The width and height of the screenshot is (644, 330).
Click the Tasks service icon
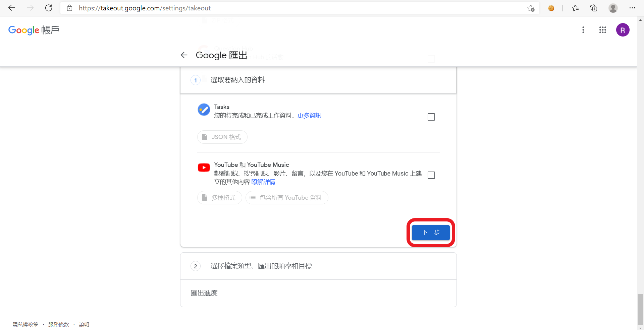204,110
